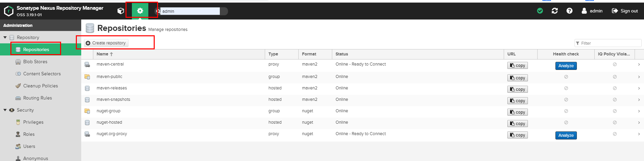This screenshot has height=161, width=644.
Task: Click the IQ Policy Violations column header
Action: coord(614,54)
